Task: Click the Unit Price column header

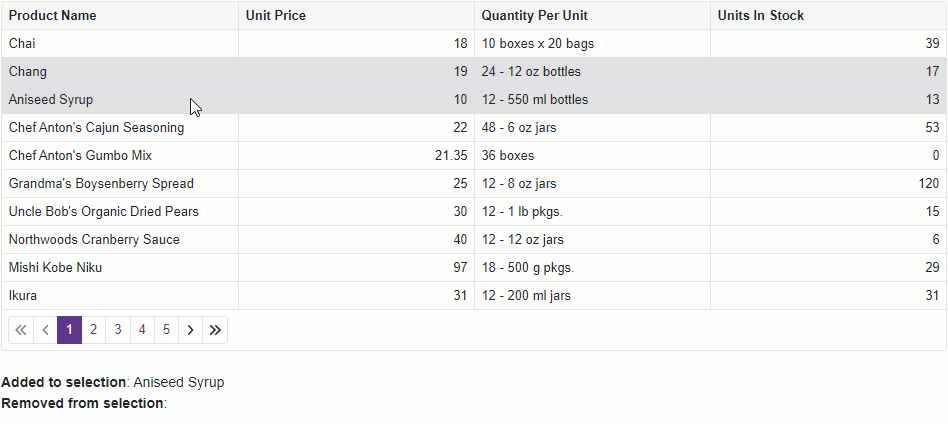Action: coord(356,16)
